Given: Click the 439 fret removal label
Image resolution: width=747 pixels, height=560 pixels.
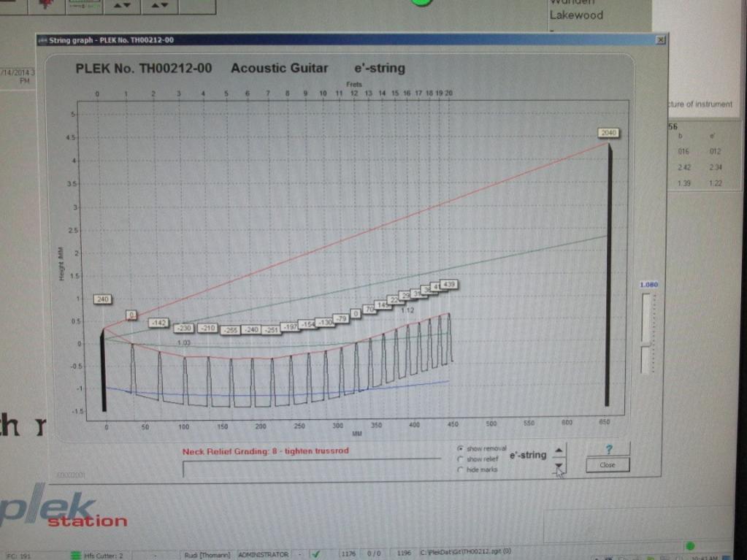Looking at the screenshot, I should click(449, 284).
